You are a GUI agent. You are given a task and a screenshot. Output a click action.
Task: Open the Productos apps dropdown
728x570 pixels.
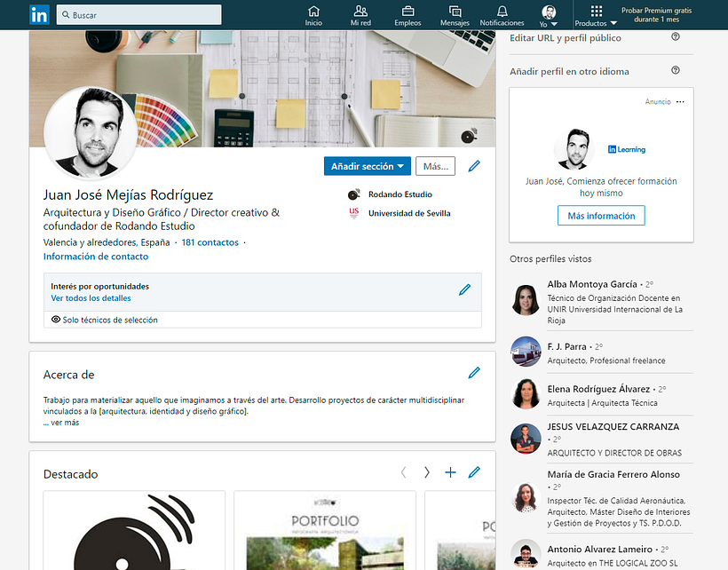[596, 15]
